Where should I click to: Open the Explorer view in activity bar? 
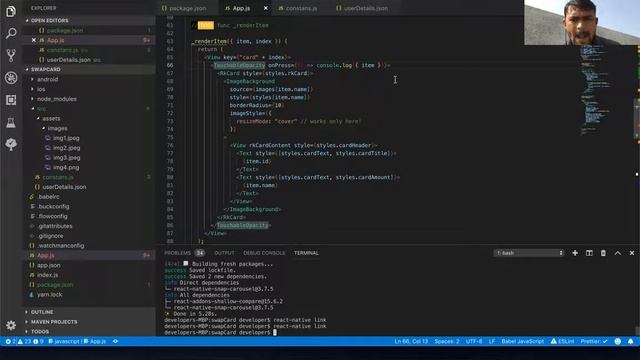pyautogui.click(x=11, y=11)
